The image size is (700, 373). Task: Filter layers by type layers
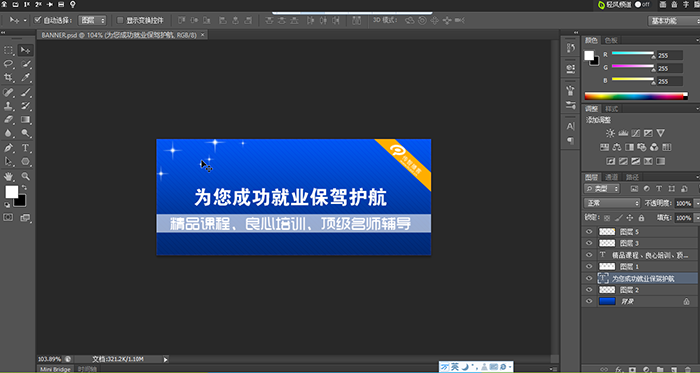[658, 189]
